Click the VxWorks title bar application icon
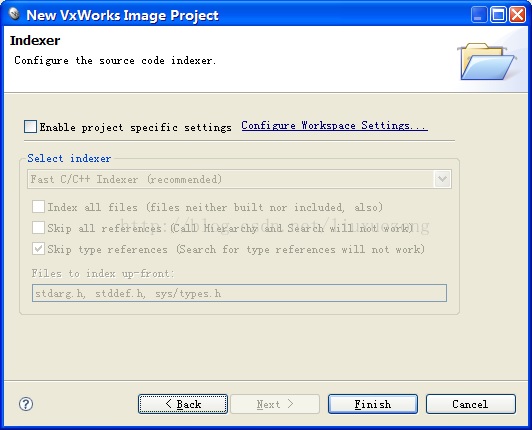Image resolution: width=532 pixels, height=430 pixels. click(14, 14)
